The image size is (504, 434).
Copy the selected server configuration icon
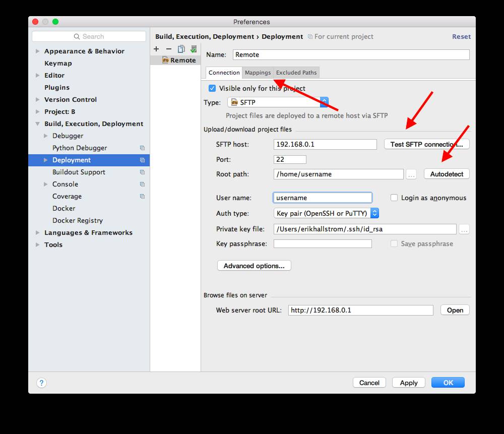[x=181, y=49]
